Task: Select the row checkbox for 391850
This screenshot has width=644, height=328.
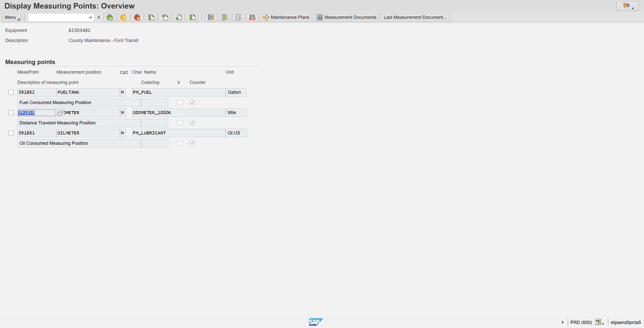Action: 11,113
